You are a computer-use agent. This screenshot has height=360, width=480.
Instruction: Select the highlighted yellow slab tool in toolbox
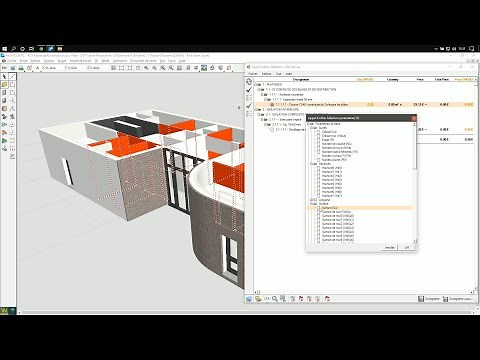[4, 85]
